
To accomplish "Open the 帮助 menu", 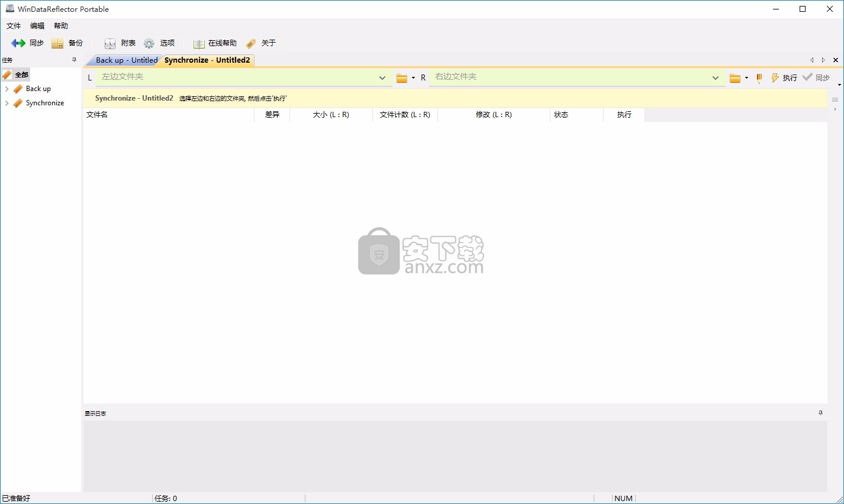I will [61, 26].
